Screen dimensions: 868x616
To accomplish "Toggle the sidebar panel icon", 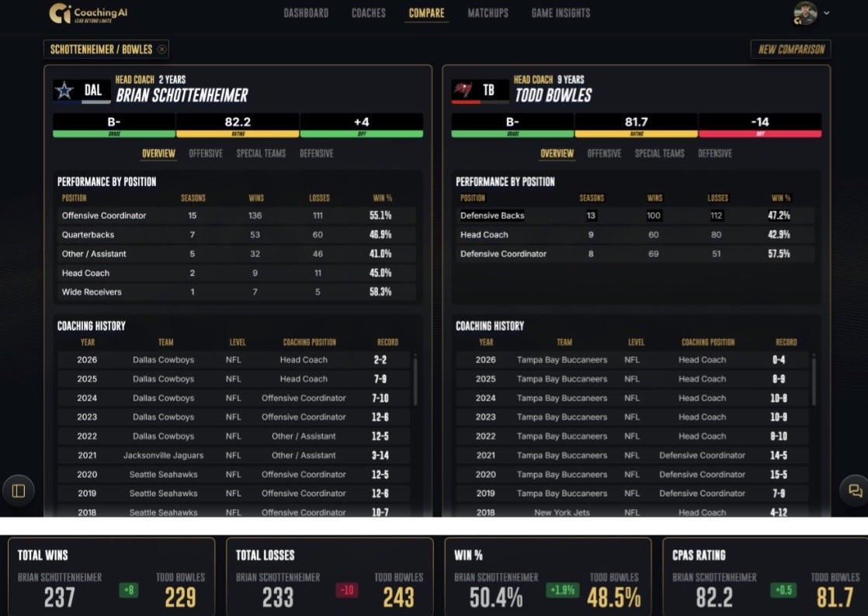I will click(x=19, y=490).
